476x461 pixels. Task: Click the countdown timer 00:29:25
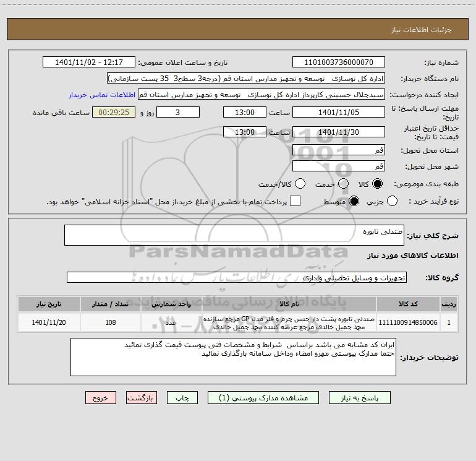[114, 113]
